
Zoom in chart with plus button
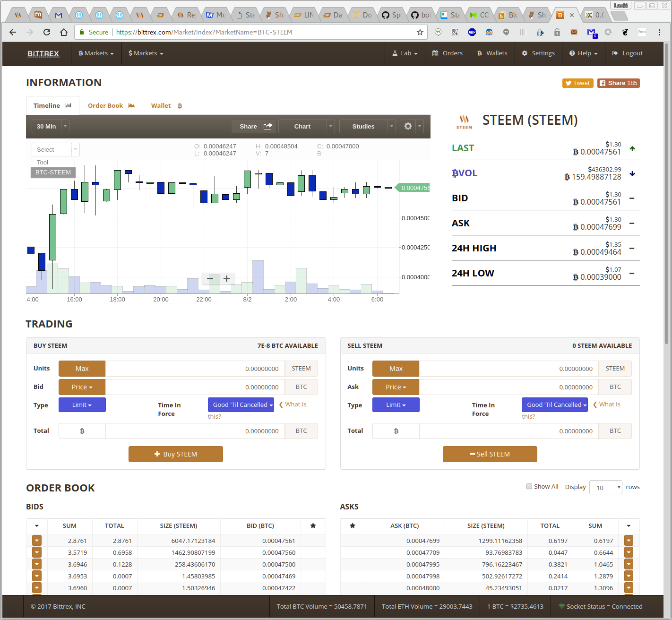pyautogui.click(x=227, y=279)
